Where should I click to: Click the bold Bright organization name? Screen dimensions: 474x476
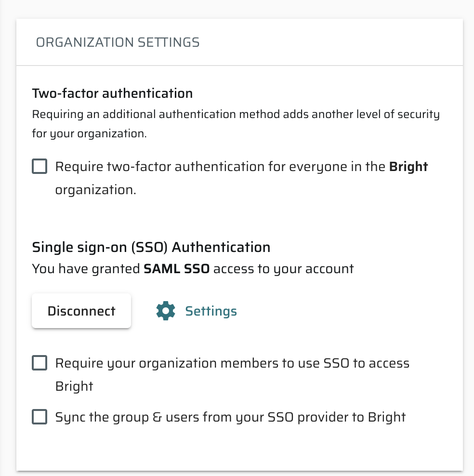[x=408, y=167]
